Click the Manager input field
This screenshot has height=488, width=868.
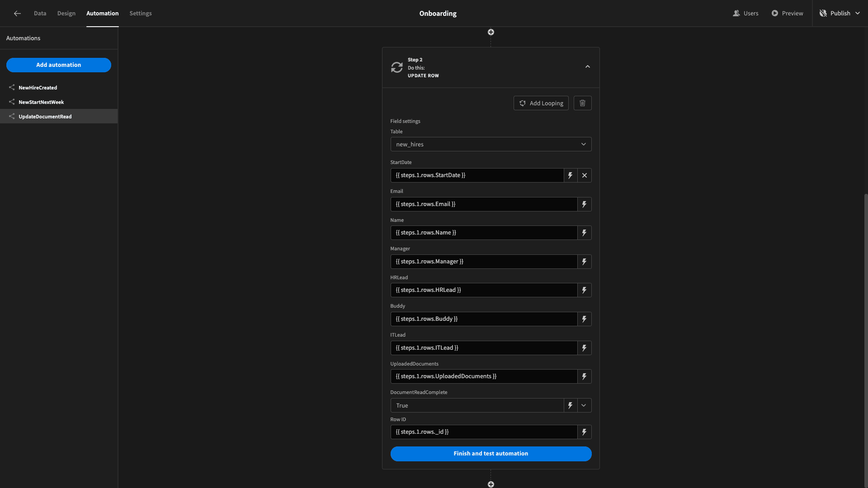tap(484, 262)
